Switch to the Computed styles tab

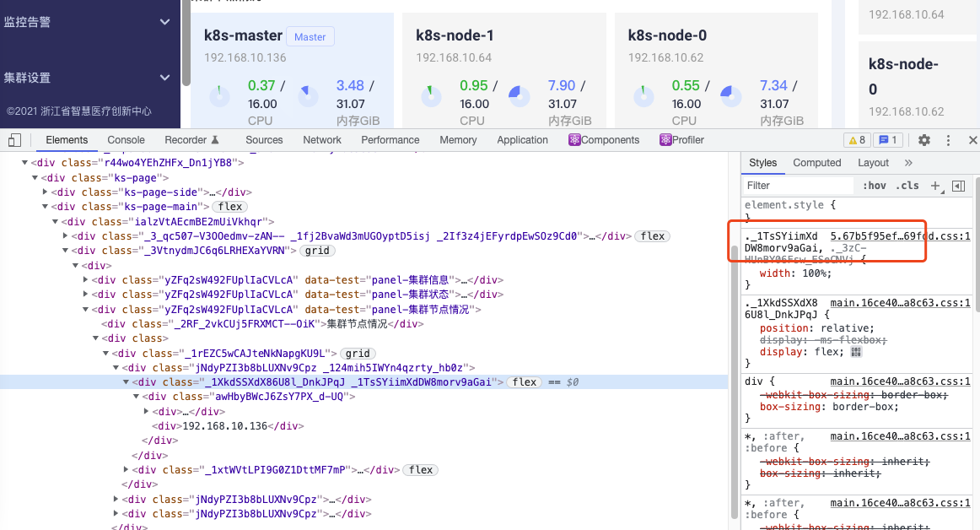(x=816, y=162)
